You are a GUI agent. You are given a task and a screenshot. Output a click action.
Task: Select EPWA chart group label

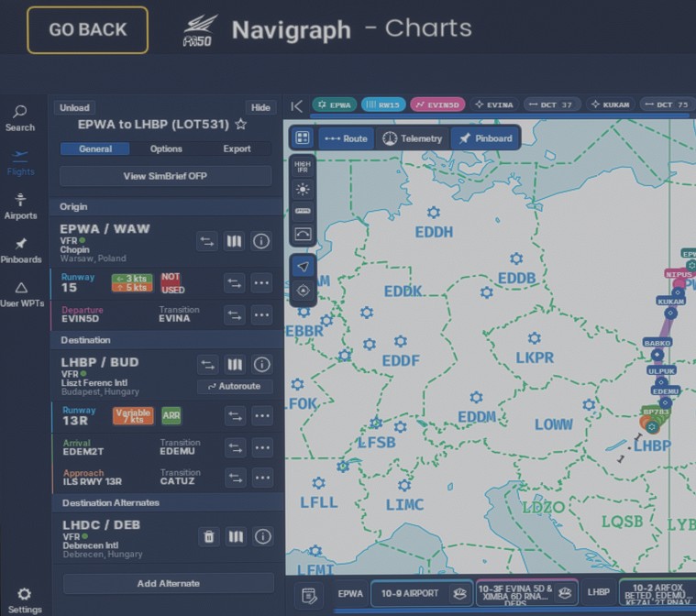point(350,594)
